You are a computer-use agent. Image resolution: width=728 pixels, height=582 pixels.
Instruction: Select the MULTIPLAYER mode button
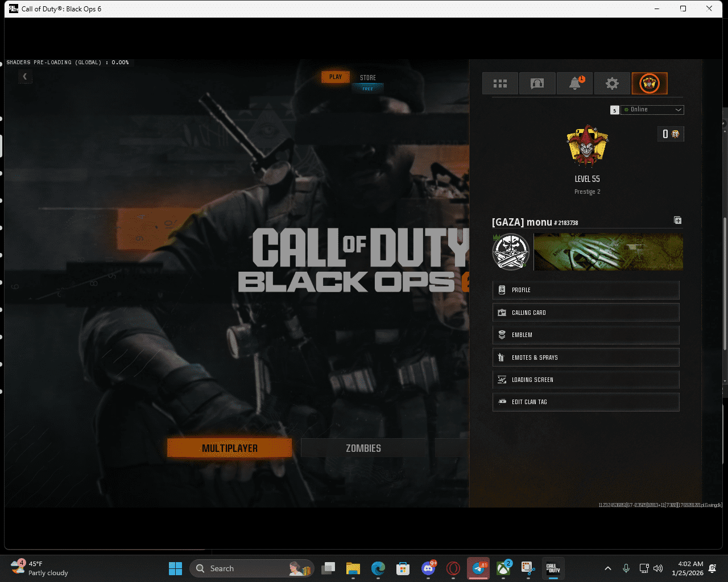point(230,448)
